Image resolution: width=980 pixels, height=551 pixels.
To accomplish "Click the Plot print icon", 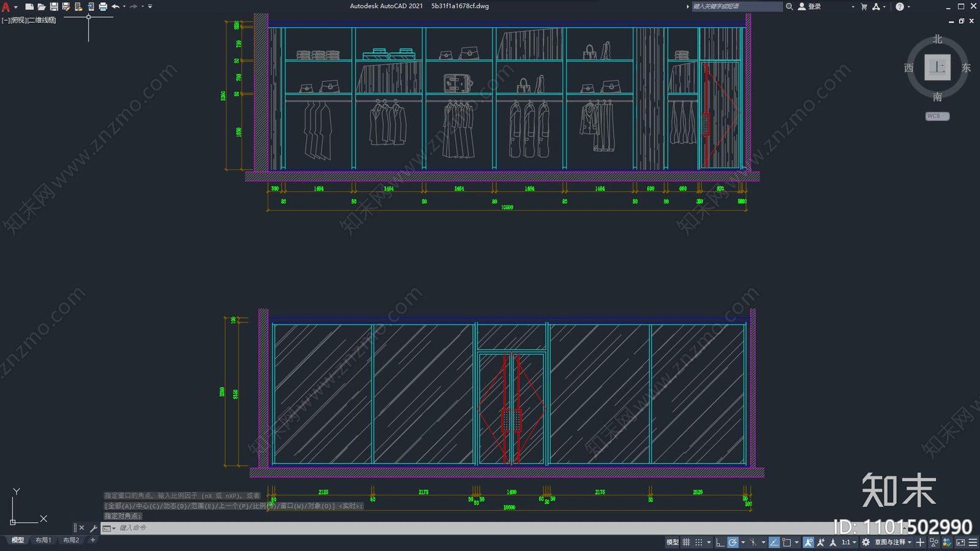I will 102,6.
